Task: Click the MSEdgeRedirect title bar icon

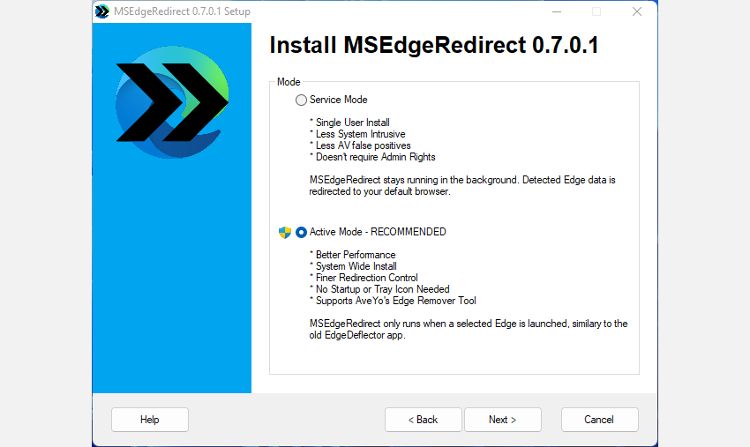Action: pos(102,11)
